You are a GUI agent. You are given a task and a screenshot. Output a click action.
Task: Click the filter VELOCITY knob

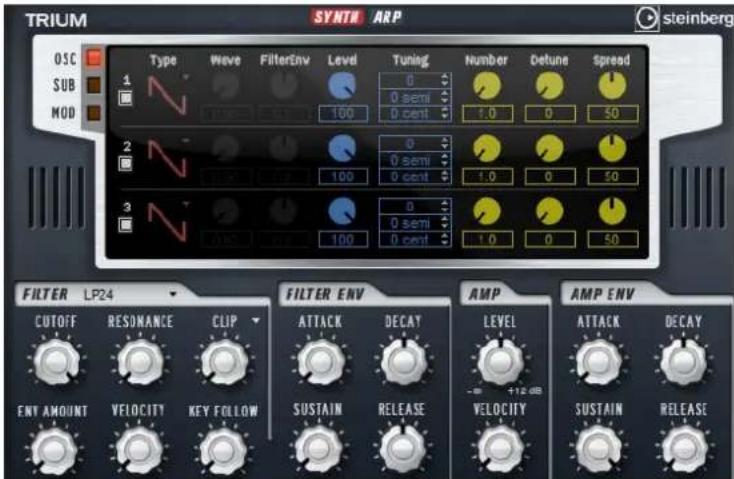(x=139, y=450)
